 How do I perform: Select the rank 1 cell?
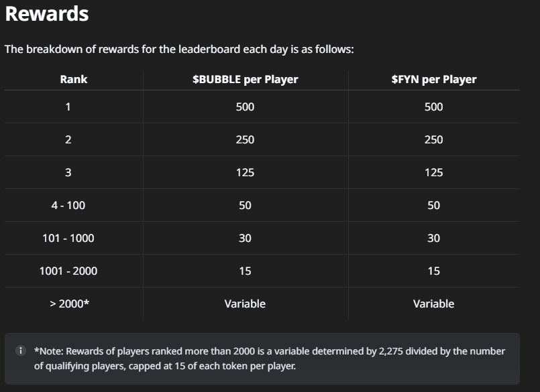tap(68, 107)
